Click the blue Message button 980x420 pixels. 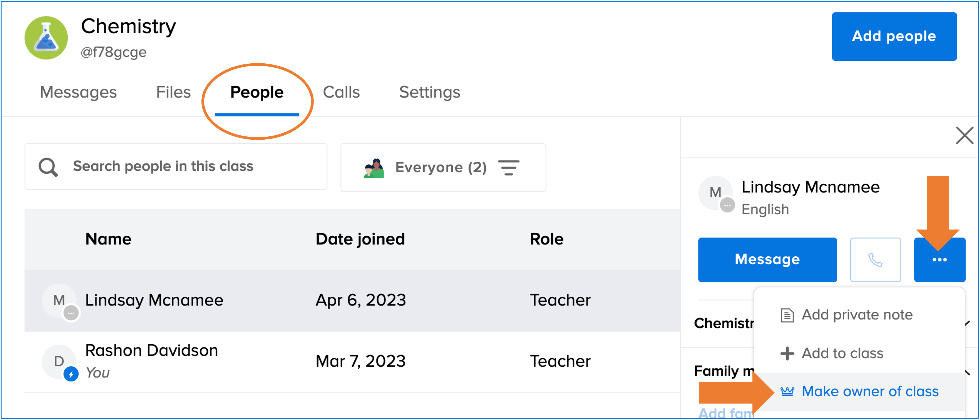pos(767,260)
